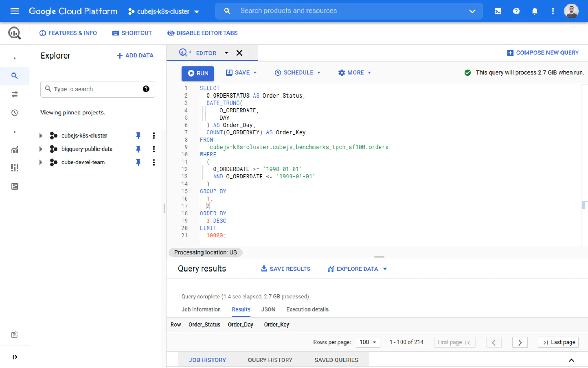Click the Processing location: US chip
Screen dimensions: 588x368
tap(205, 252)
